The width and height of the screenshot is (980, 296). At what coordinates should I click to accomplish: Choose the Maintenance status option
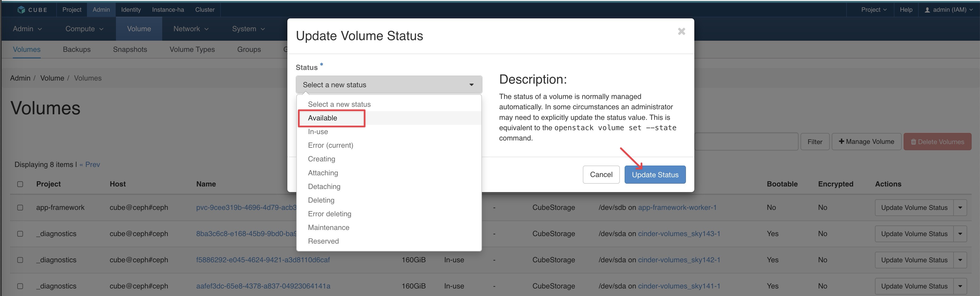tap(389, 227)
